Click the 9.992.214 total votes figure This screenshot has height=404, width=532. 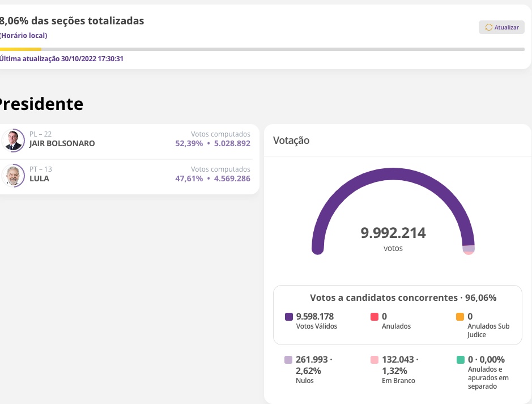(x=393, y=233)
